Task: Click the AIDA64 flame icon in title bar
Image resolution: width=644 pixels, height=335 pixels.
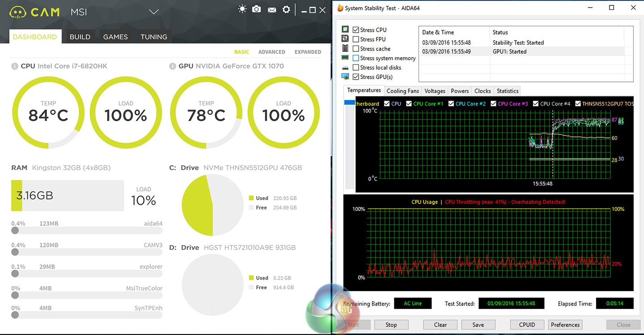Action: 340,8
